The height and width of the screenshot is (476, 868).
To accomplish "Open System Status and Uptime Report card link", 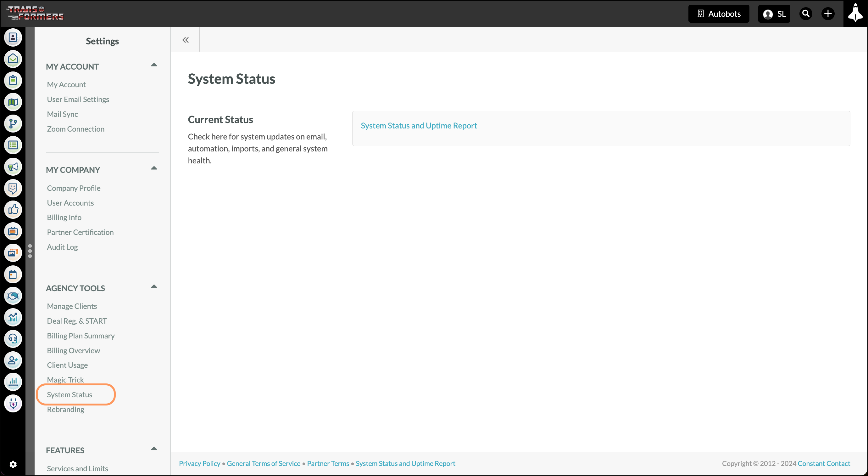I will (419, 126).
